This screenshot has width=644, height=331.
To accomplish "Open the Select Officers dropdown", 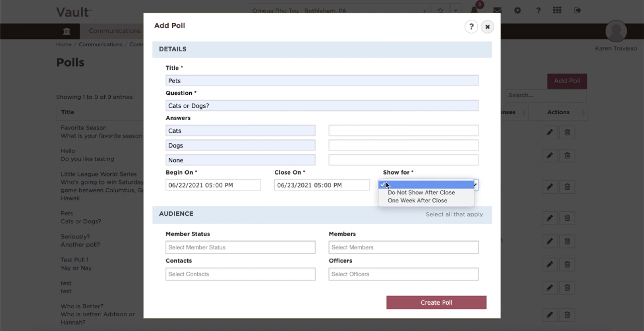I will point(403,274).
